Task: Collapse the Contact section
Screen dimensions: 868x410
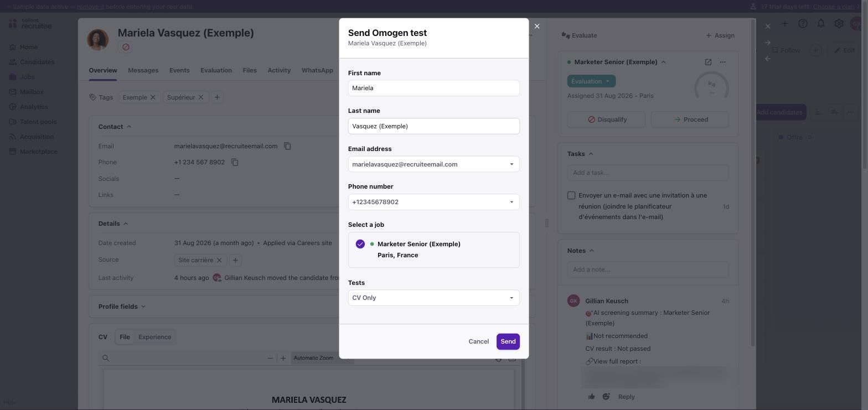Action: tap(115, 127)
